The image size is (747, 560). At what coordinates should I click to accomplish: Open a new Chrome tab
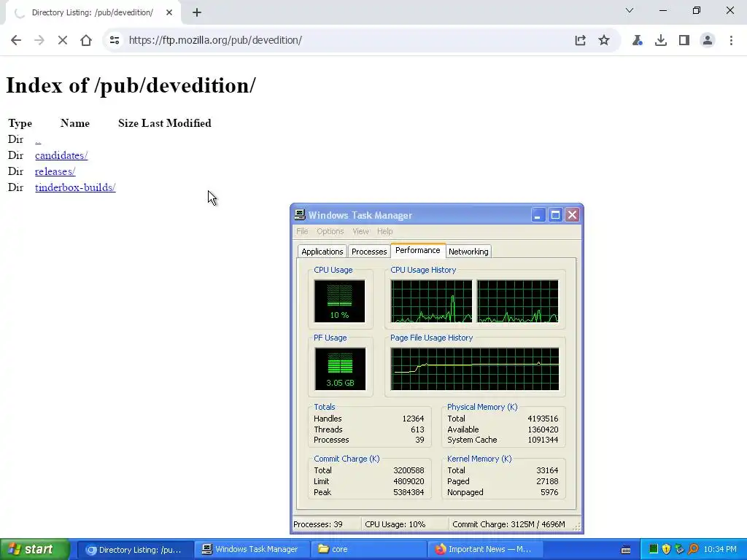pos(197,12)
